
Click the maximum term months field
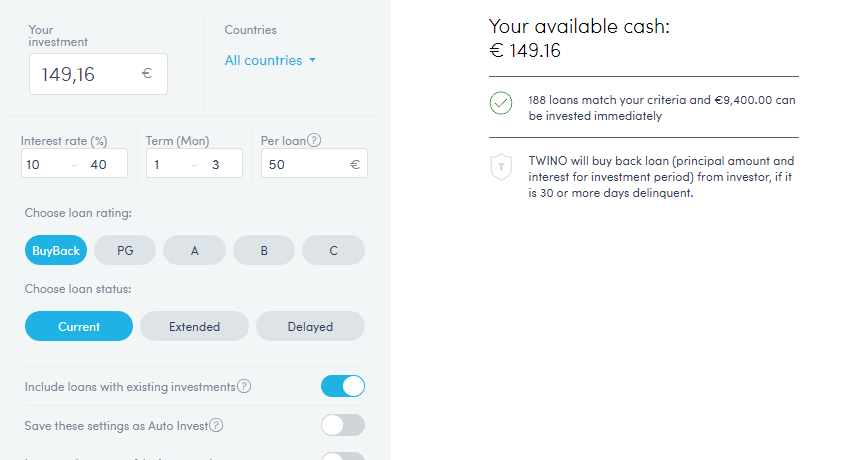tap(218, 164)
